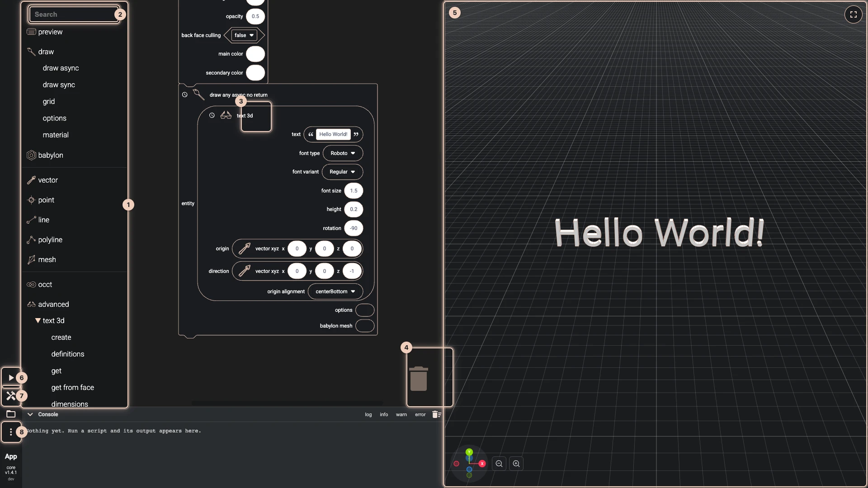The width and height of the screenshot is (868, 488).
Task: Edit rotation value -90
Action: [x=354, y=229]
